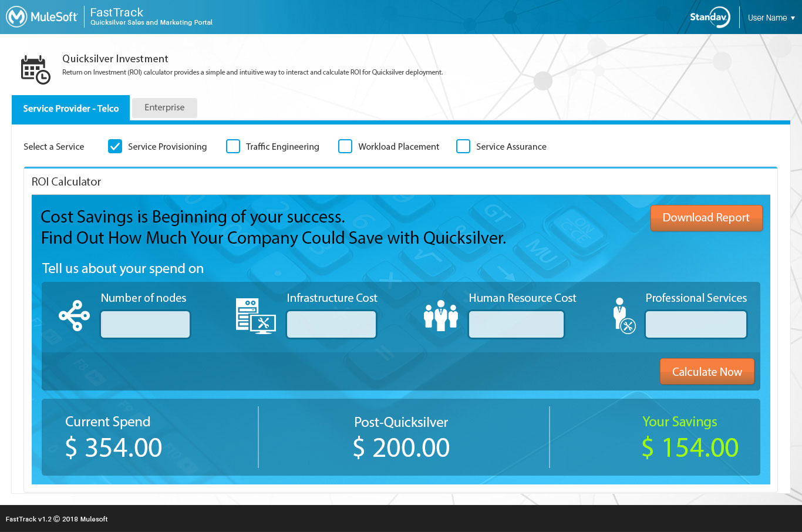Click the Calculate Now button
The height and width of the screenshot is (532, 802).
pos(707,372)
